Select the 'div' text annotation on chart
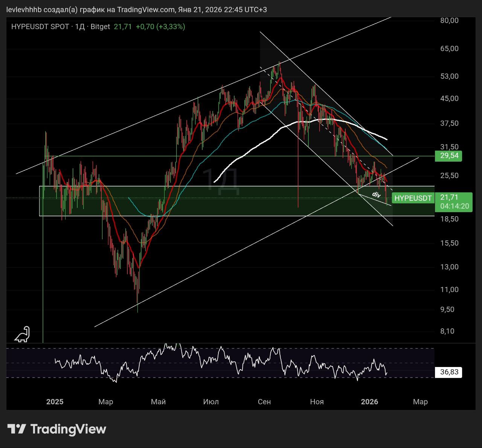The width and height of the screenshot is (482, 448). pyautogui.click(x=376, y=194)
